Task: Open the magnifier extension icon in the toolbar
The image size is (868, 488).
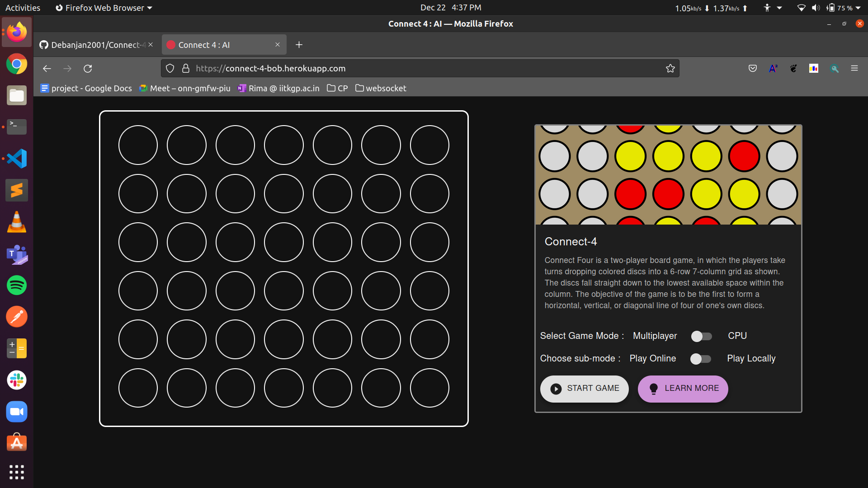Action: [835, 68]
